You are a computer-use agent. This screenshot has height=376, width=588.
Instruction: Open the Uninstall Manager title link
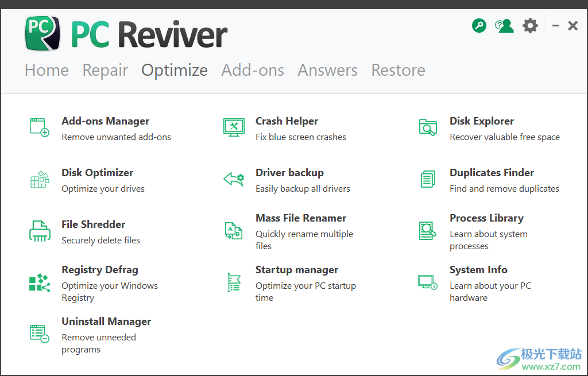click(x=106, y=321)
